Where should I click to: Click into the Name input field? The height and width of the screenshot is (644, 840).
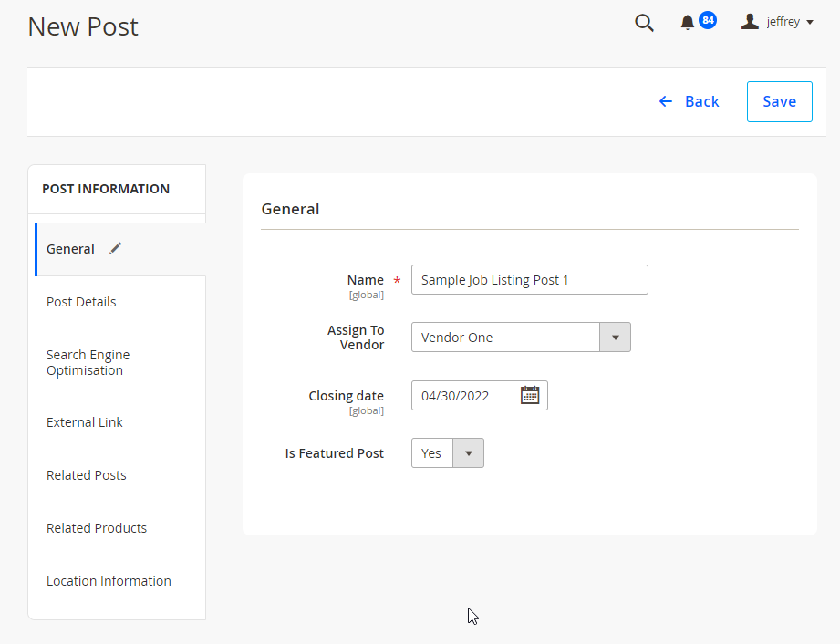[530, 280]
